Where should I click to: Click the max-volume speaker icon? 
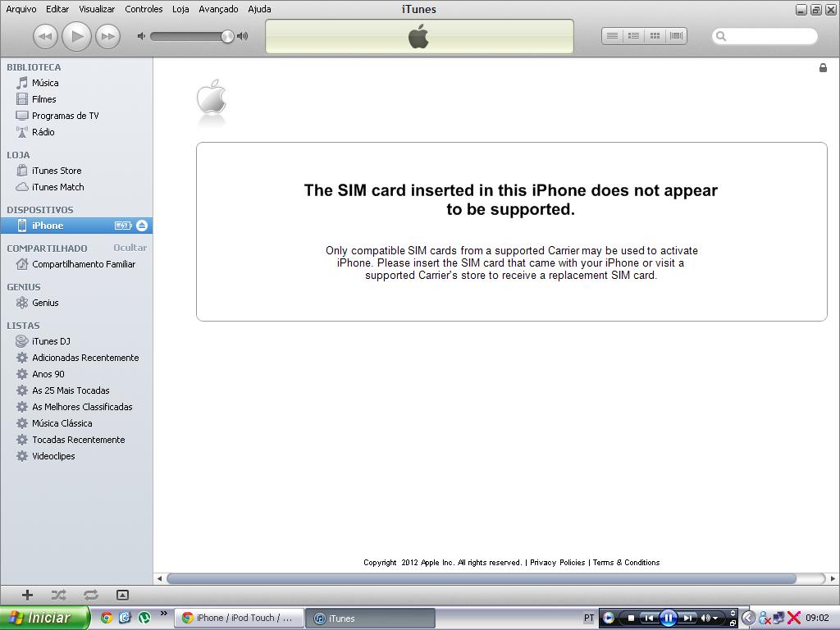pos(243,36)
